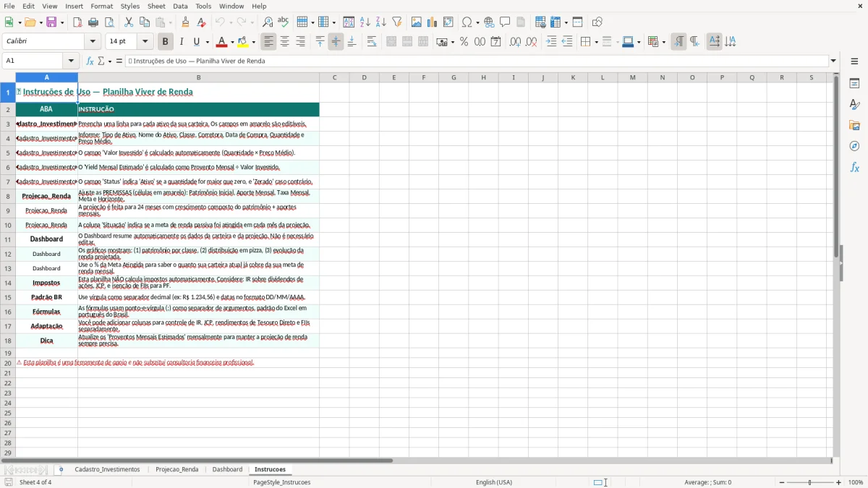Expand the Name Box dropdown arrow

(x=71, y=61)
